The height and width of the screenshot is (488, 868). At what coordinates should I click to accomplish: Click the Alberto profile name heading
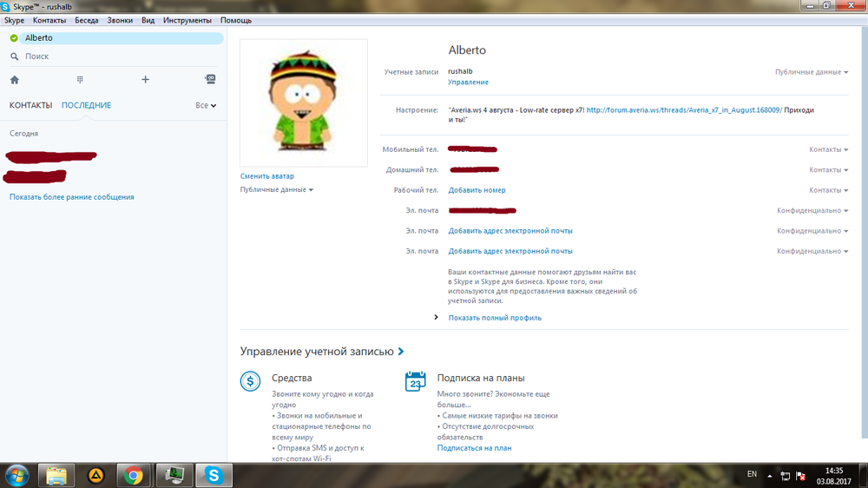coord(467,49)
